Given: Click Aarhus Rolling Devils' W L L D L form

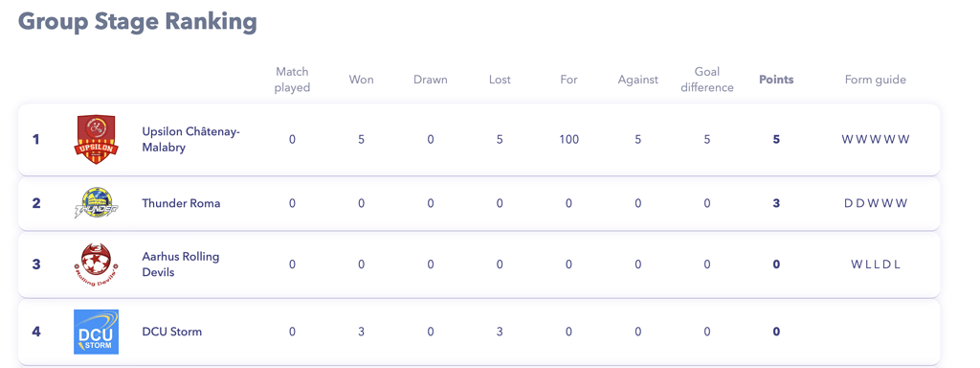Looking at the screenshot, I should point(875,264).
